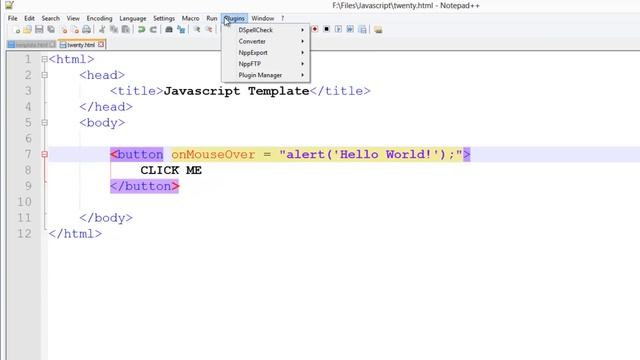Open the ? help menu
Viewport: 640px width, 360px height.
point(282,18)
